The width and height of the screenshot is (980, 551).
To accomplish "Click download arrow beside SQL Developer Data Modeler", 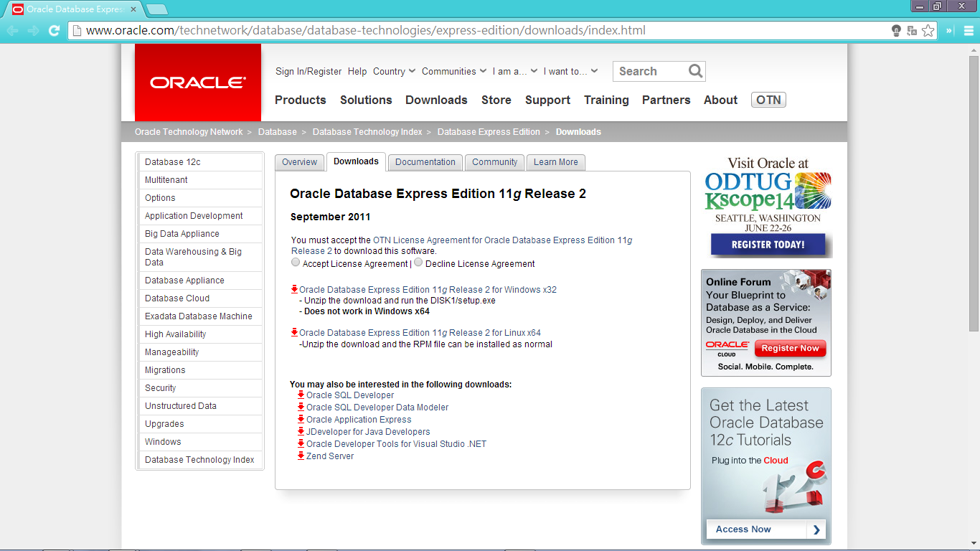I will (x=301, y=407).
